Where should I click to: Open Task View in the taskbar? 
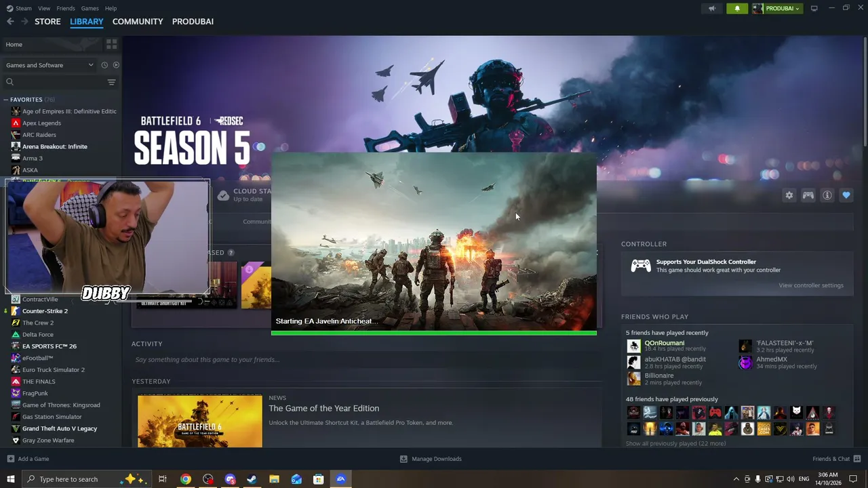pos(163,479)
